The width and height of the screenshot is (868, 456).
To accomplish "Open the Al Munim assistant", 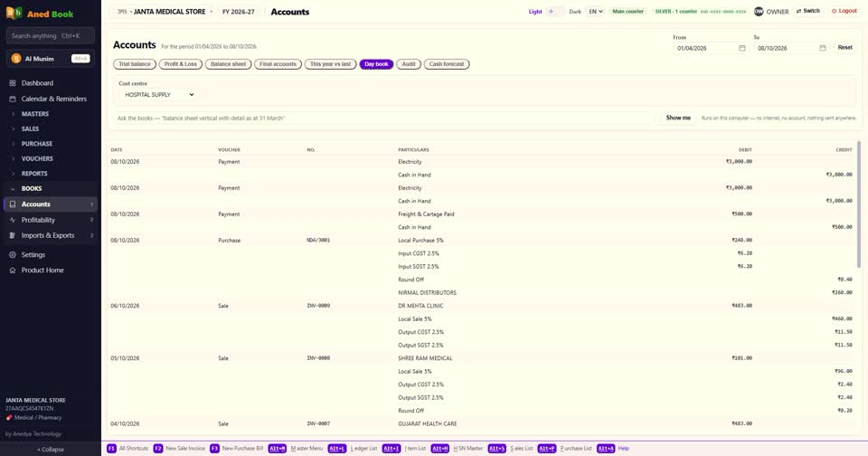I will (x=51, y=58).
